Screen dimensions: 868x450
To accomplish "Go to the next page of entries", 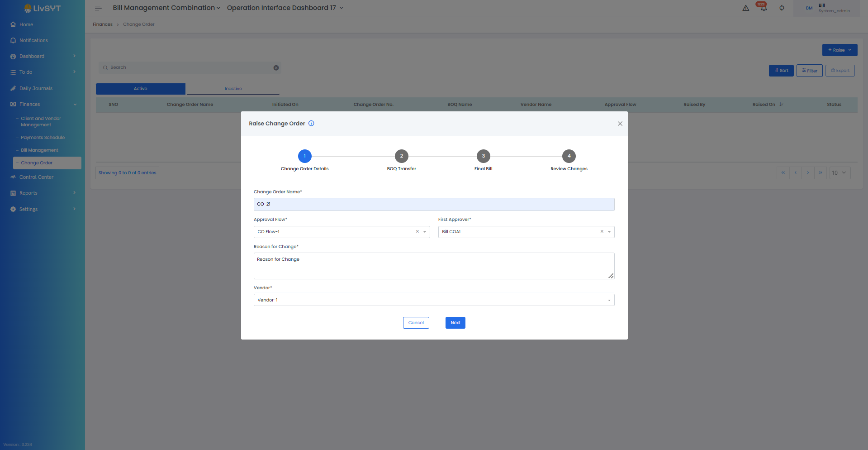I will tap(808, 172).
